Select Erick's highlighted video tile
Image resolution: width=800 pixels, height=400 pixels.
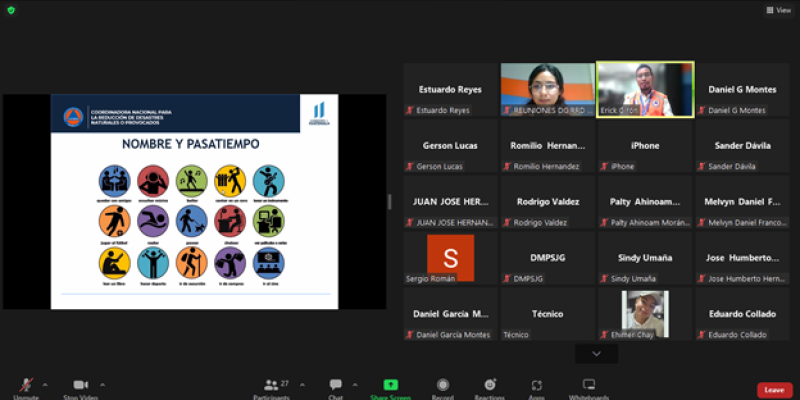click(x=645, y=90)
